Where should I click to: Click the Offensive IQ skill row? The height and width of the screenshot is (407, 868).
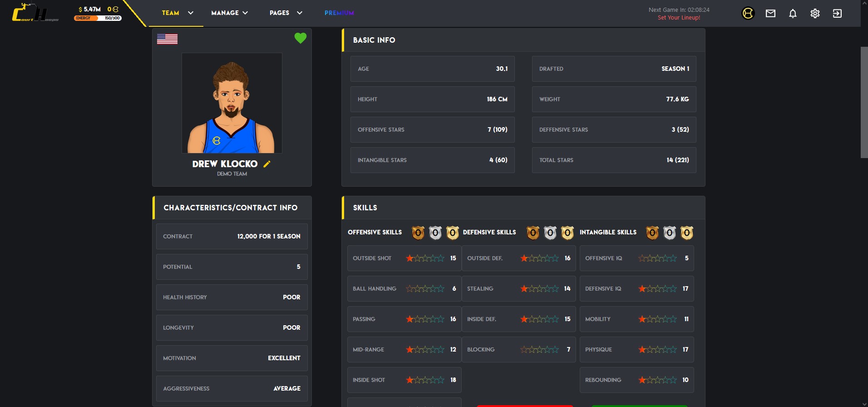(637, 258)
